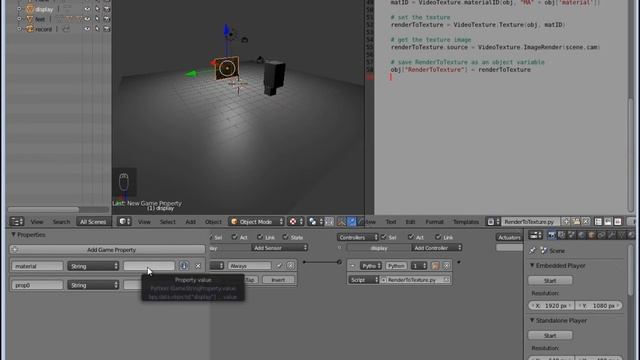Open the Add Controller dropdown

(x=436, y=248)
